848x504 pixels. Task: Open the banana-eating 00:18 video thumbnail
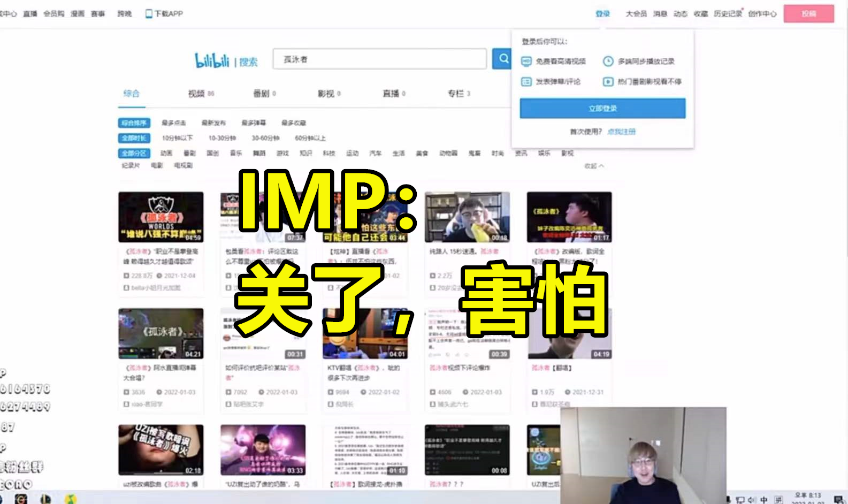pos(467,217)
